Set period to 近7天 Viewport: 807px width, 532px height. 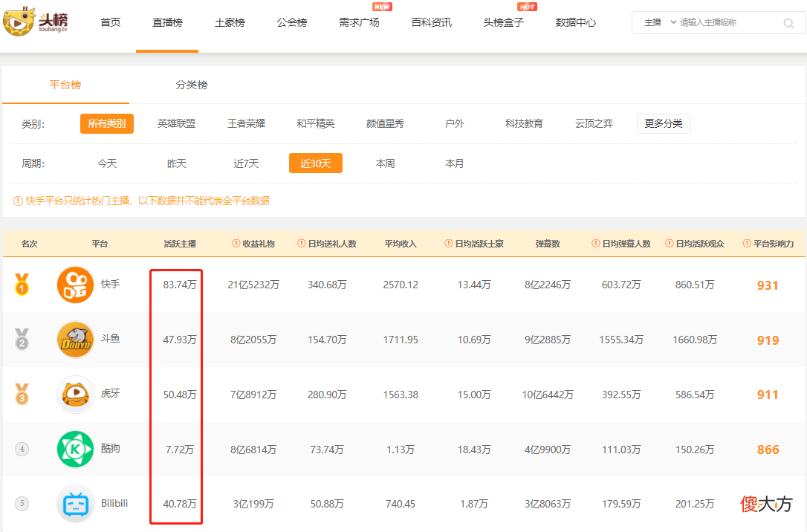(246, 163)
